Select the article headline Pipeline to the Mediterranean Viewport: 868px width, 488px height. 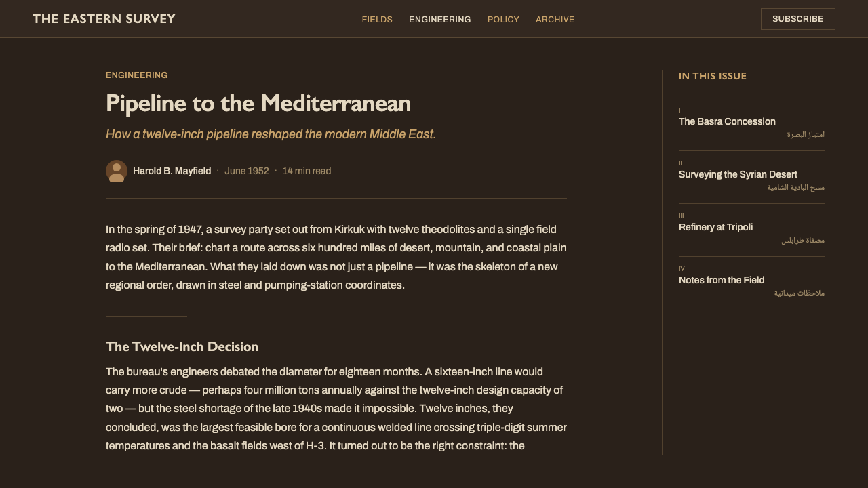point(258,103)
